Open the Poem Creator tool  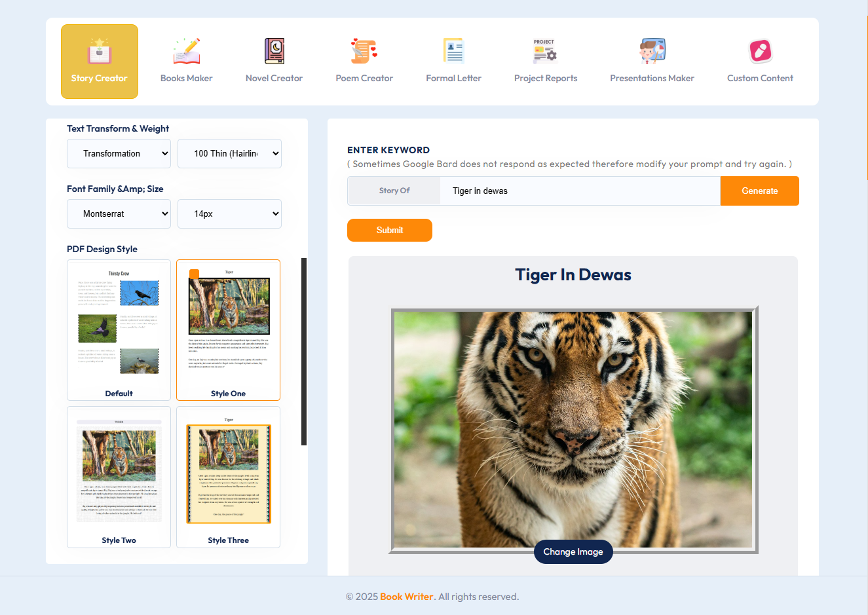[364, 62]
